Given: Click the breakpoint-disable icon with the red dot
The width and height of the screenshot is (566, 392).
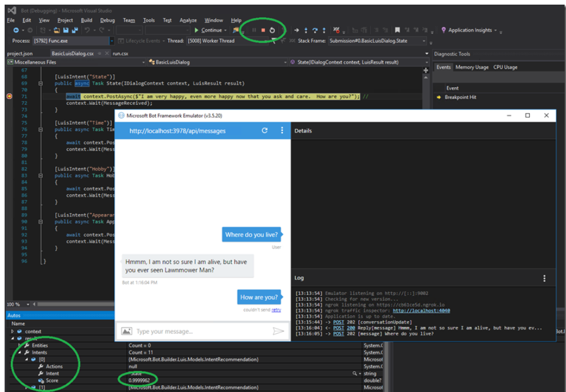Looking at the screenshot, I should pos(336,30).
